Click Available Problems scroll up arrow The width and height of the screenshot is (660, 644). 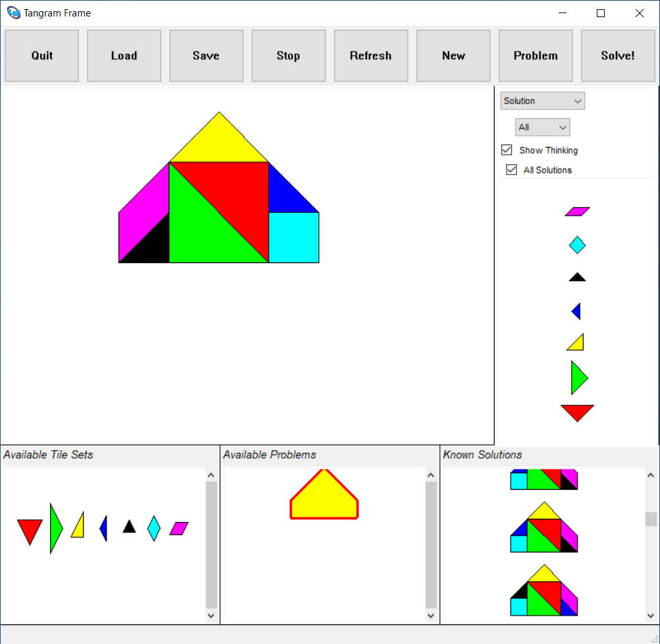pos(431,475)
